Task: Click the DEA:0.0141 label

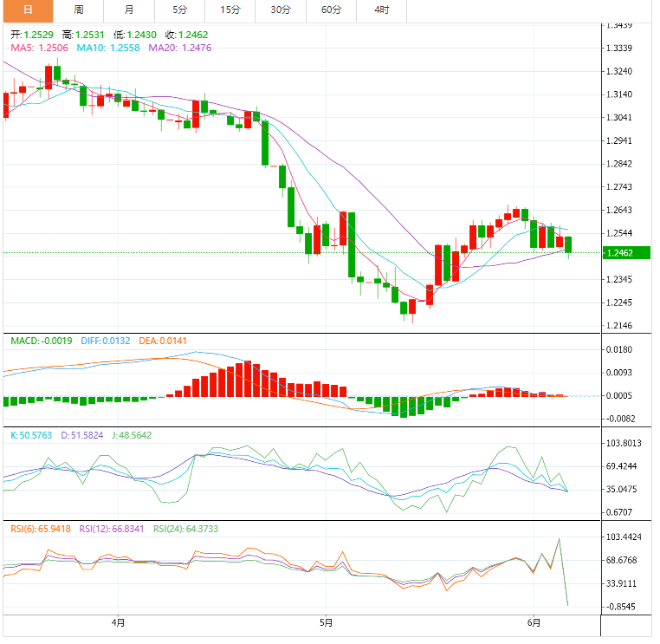Action: [x=163, y=342]
